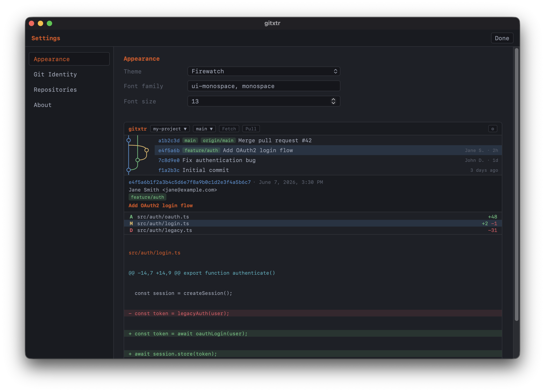545x392 pixels.
Task: Go to the About section
Action: (x=69, y=105)
